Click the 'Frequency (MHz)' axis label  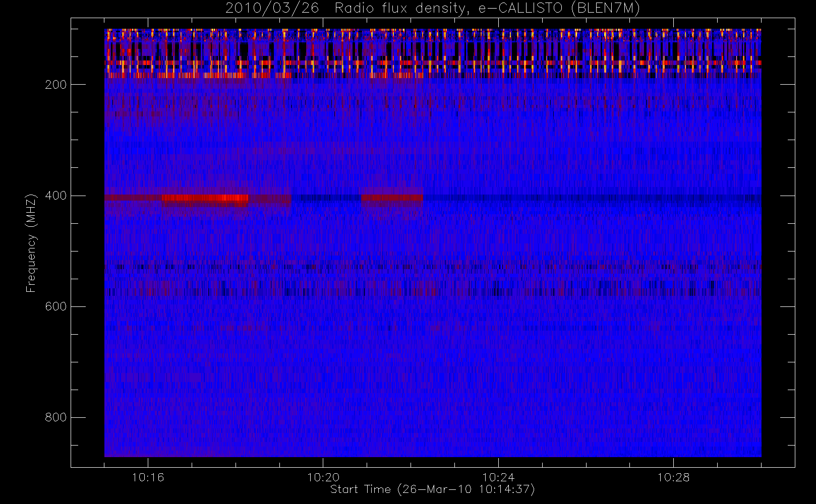31,243
